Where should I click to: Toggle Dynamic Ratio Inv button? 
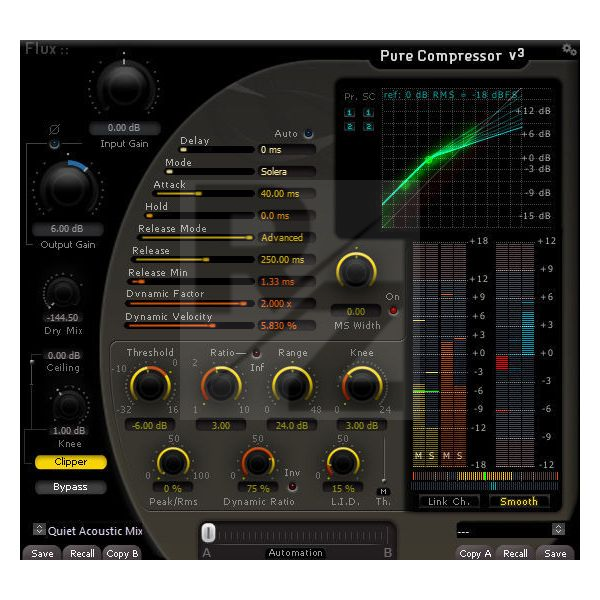click(x=292, y=486)
